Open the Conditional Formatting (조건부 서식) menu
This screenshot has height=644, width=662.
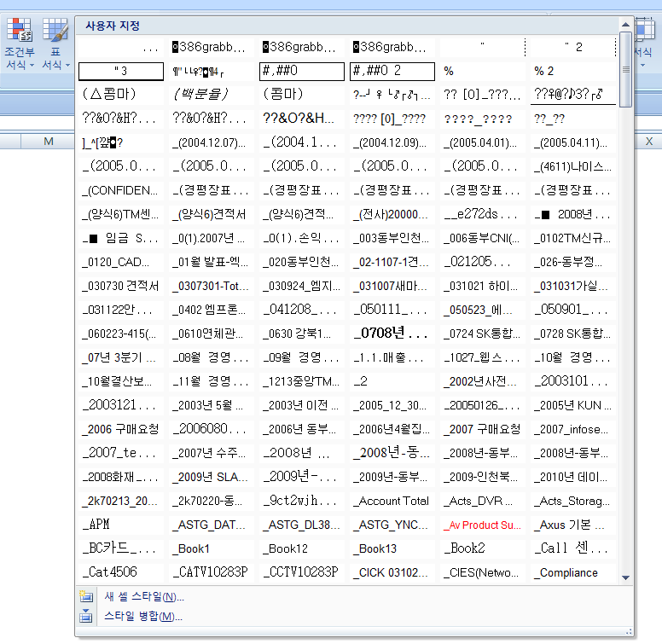pyautogui.click(x=20, y=44)
